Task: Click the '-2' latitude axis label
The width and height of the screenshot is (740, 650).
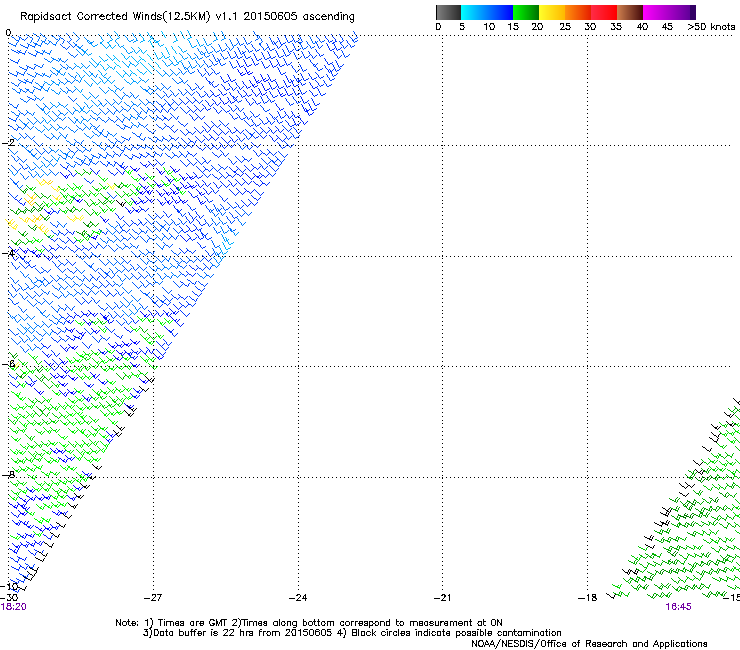Action: point(8,143)
